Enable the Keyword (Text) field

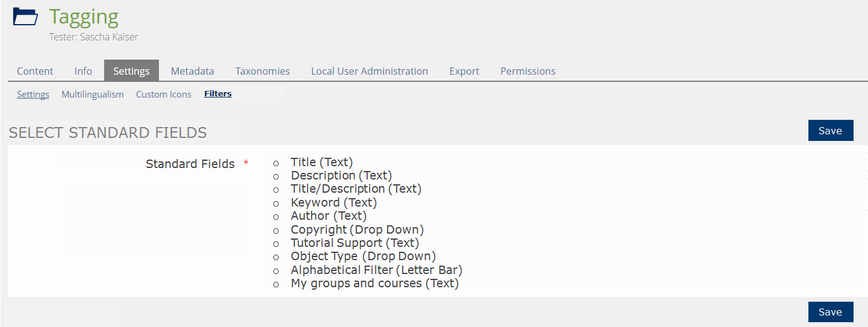(276, 204)
